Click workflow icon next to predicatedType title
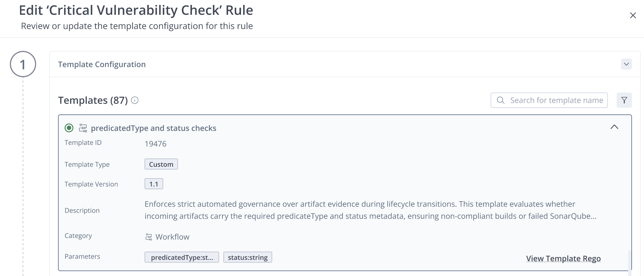 [83, 128]
